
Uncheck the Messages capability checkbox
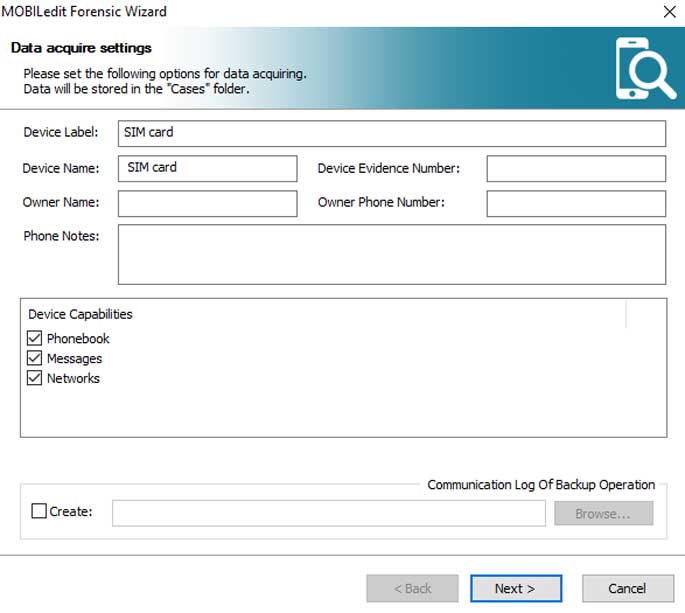pyautogui.click(x=35, y=359)
